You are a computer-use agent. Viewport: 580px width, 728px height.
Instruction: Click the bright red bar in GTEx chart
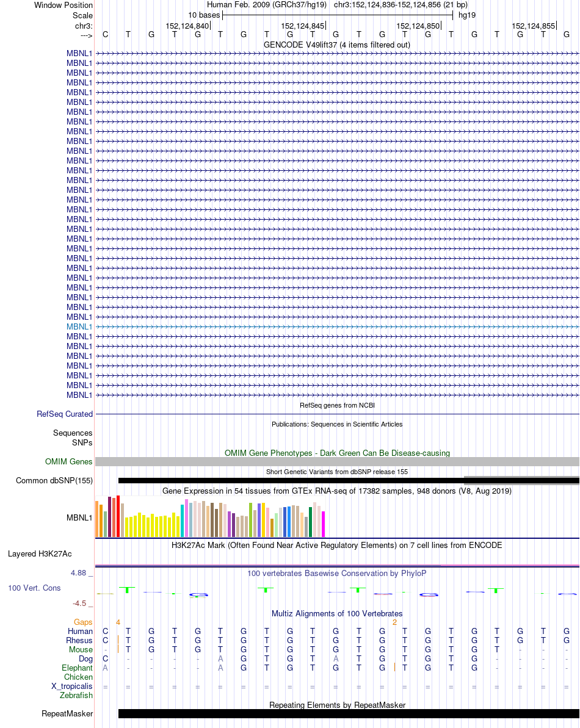coord(118,516)
